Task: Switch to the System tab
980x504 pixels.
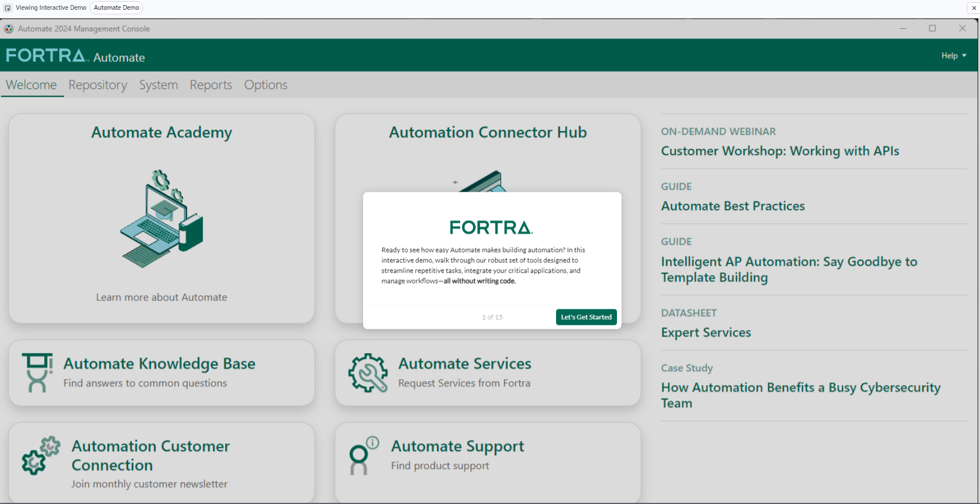Action: coord(159,85)
